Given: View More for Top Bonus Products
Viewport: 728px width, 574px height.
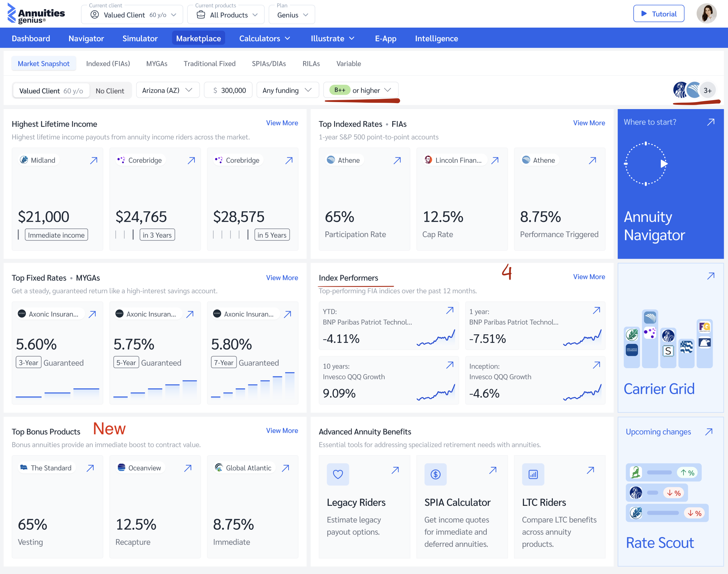Looking at the screenshot, I should pos(282,430).
